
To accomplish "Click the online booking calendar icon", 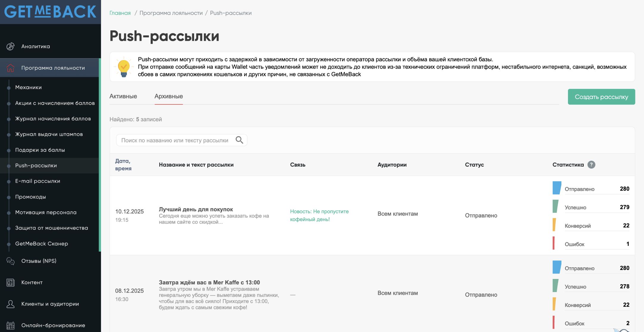I will pos(10,325).
